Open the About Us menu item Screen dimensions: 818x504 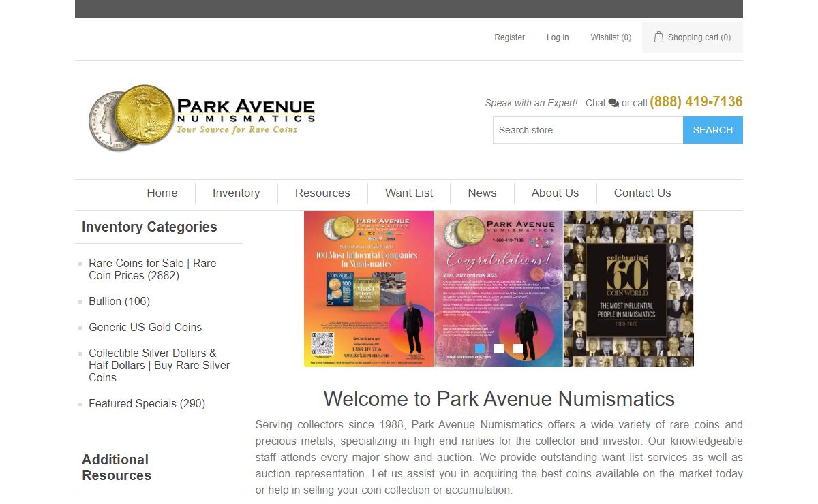point(555,193)
